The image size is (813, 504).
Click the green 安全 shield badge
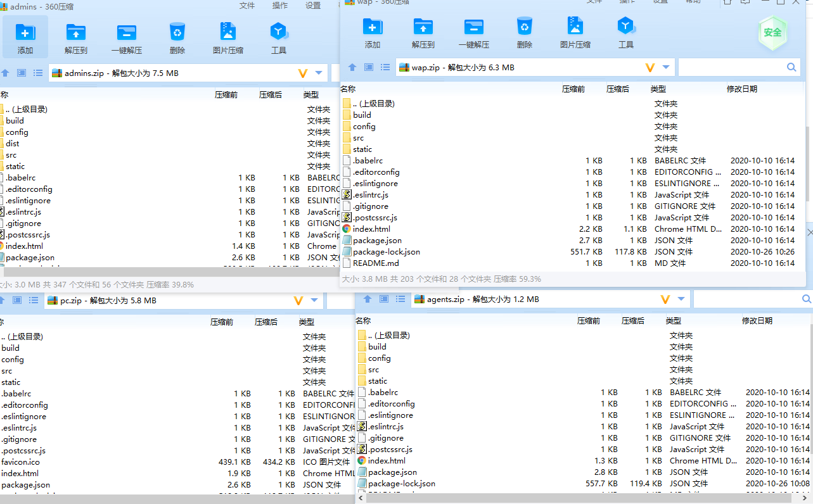click(x=772, y=32)
